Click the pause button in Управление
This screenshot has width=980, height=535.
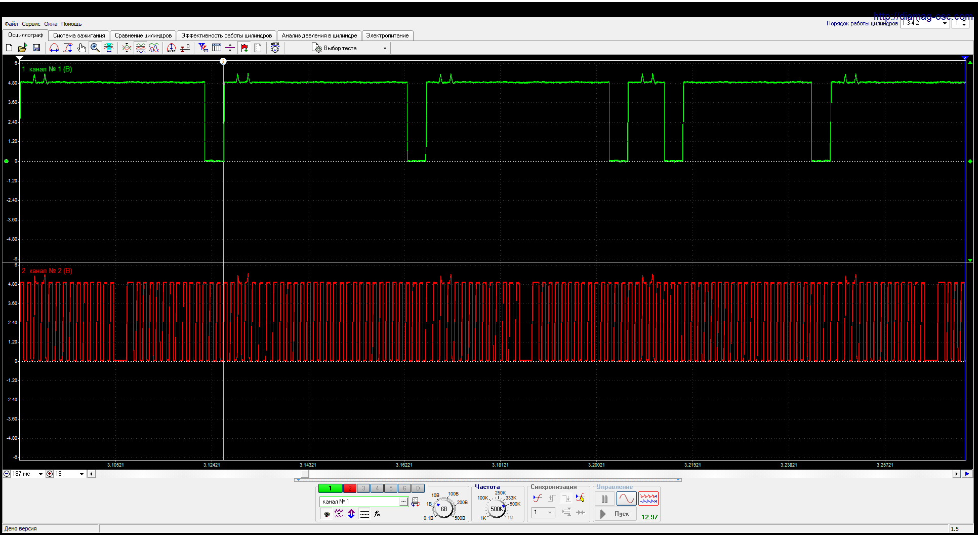[604, 499]
